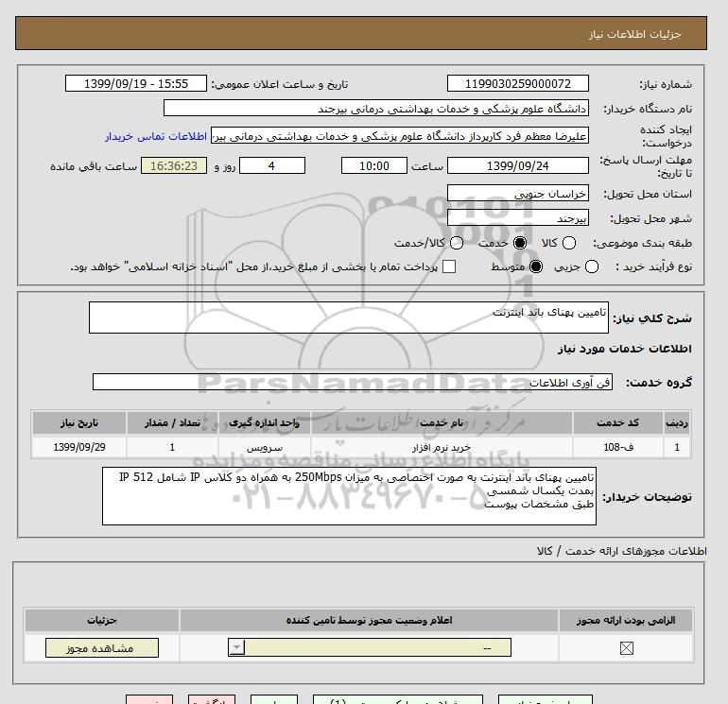
Task: Click the remaining days field showing 4
Action: [272, 165]
